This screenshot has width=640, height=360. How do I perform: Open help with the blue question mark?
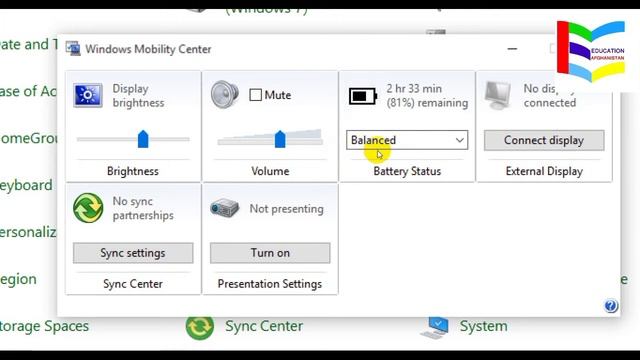[x=611, y=306]
